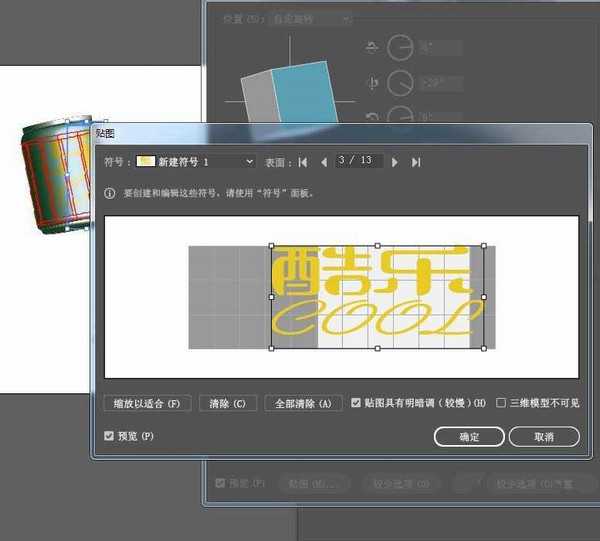600x541 pixels.
Task: Click the left-middle handle of the mapped artwork
Action: click(x=271, y=297)
